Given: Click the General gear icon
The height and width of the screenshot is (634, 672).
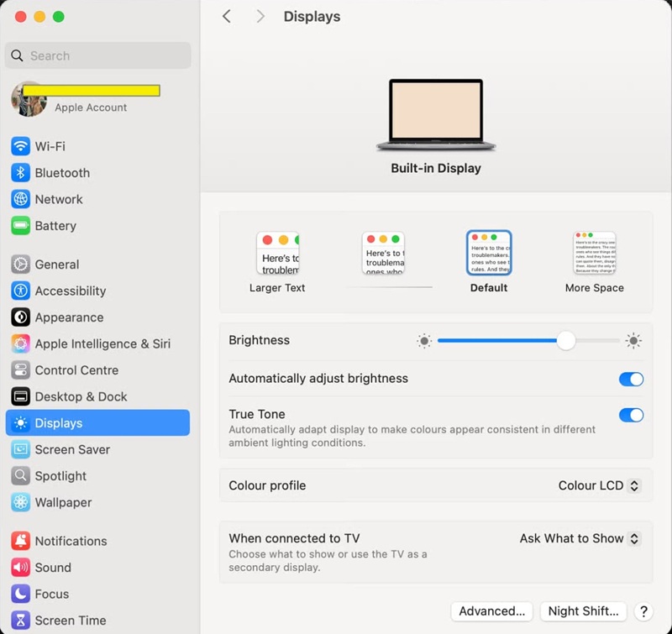Looking at the screenshot, I should tap(20, 265).
